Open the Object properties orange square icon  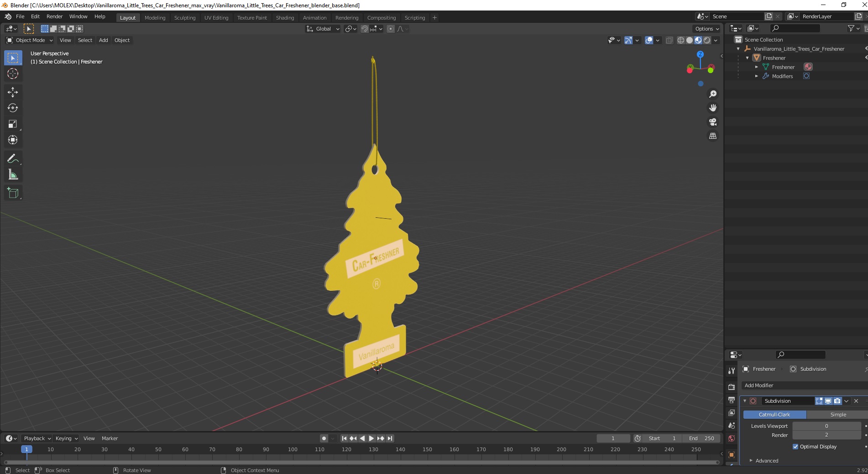pos(732,455)
